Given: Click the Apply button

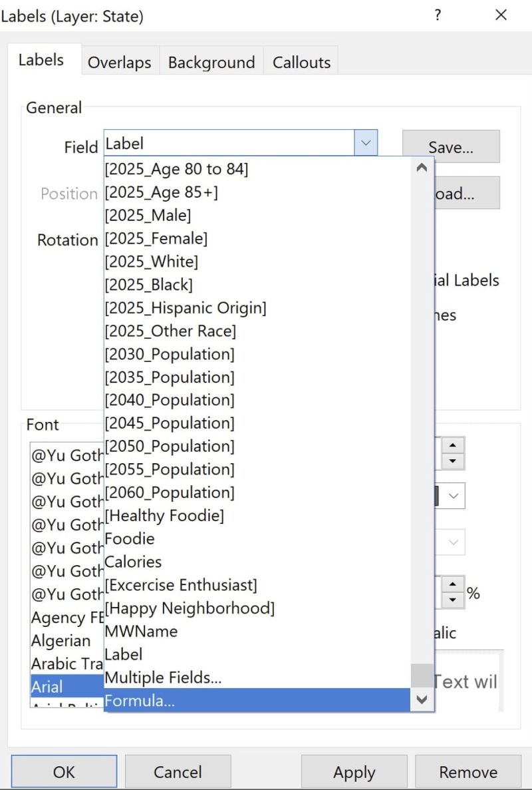Looking at the screenshot, I should 354,772.
